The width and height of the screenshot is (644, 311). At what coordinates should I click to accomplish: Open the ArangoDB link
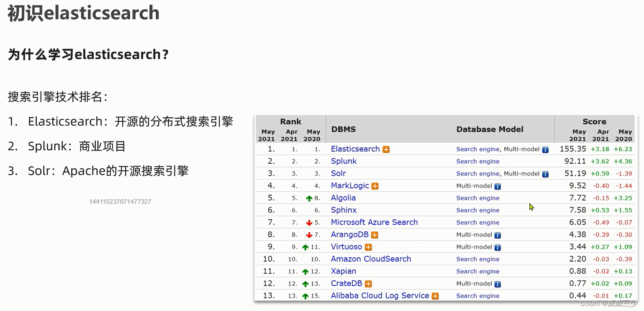350,234
